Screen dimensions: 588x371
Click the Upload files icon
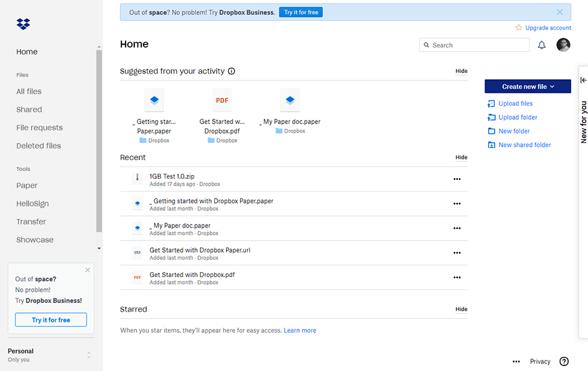point(491,104)
